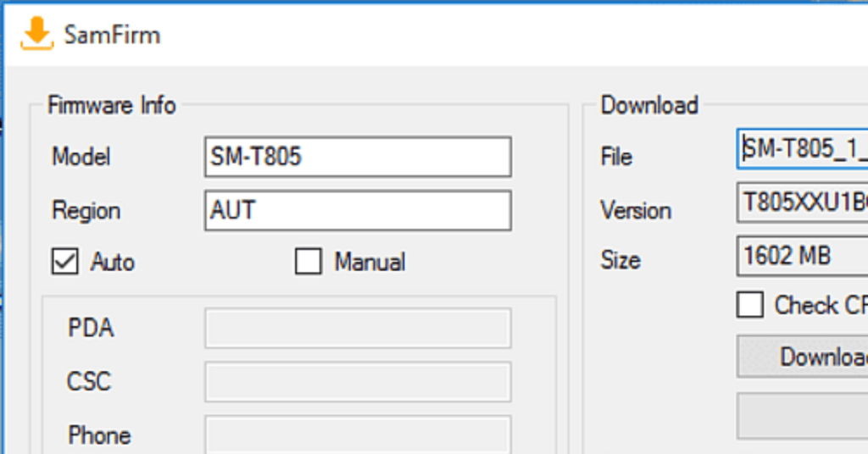This screenshot has height=454, width=868.
Task: Tick the Check CRC checkbox
Action: [750, 305]
